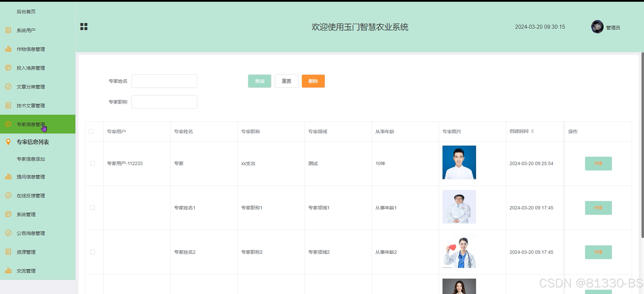Check the row checkbox for 专家姓名2
Screen dimensions: 644x294
click(x=93, y=252)
